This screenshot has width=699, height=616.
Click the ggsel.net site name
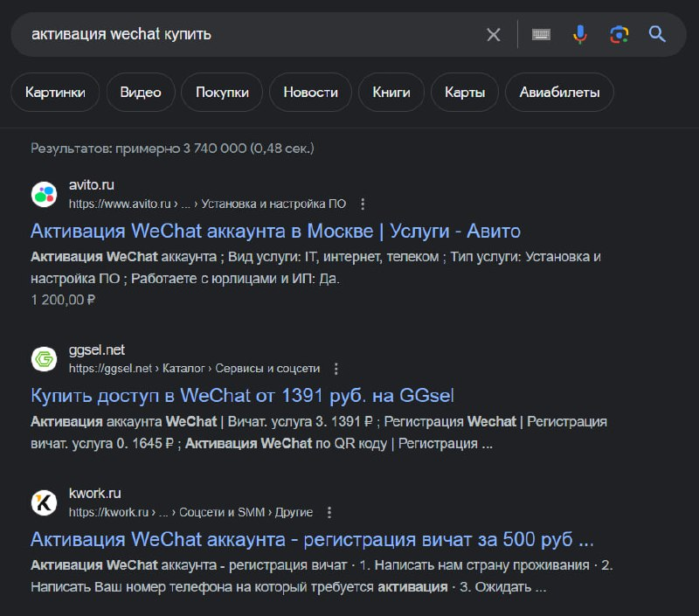coord(97,350)
